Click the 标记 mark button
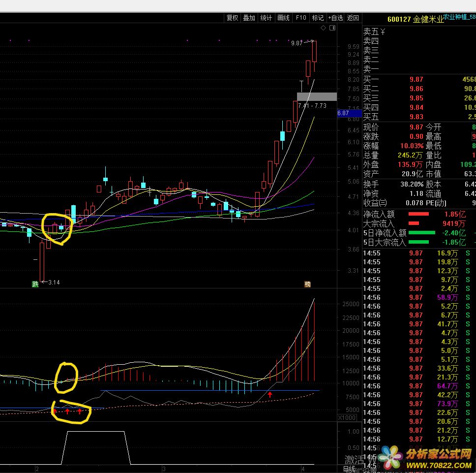This screenshot has height=473, width=476. pyautogui.click(x=318, y=18)
